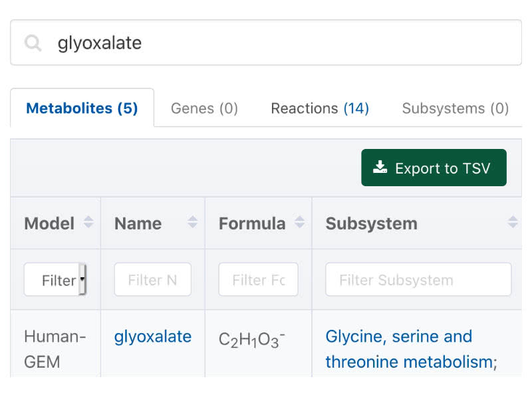Click the Filter Subsystem text field
This screenshot has height=399, width=532.
[x=418, y=280]
